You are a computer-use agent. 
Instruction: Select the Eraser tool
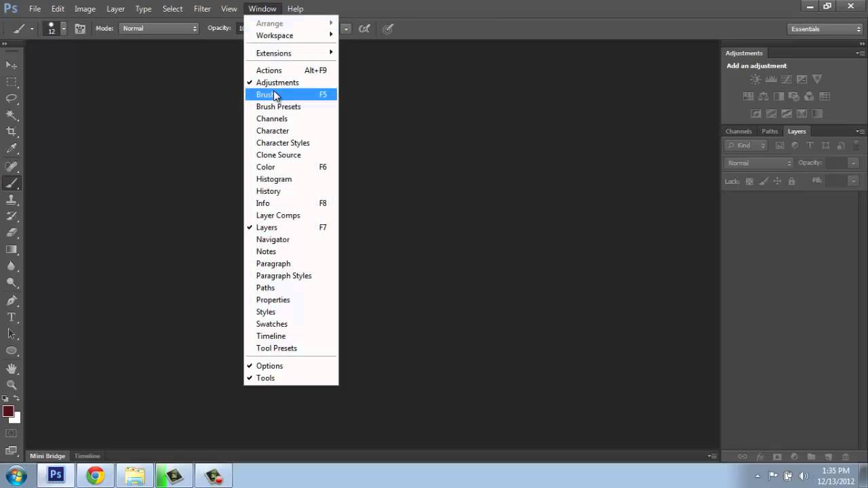tap(12, 233)
